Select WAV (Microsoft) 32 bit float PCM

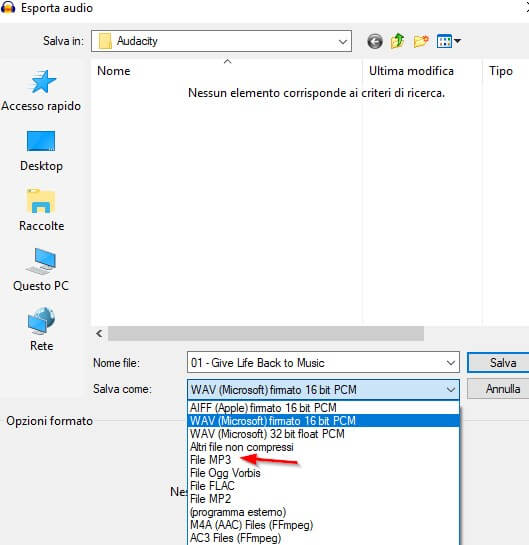click(323, 434)
